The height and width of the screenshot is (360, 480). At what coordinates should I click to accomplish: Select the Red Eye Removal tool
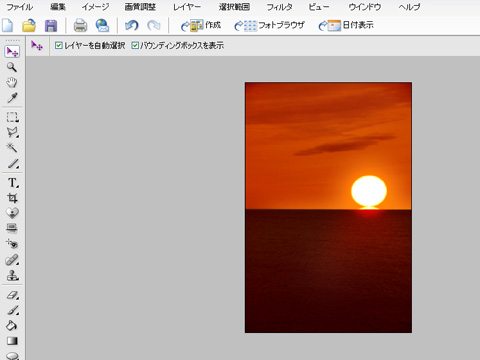pos(12,244)
